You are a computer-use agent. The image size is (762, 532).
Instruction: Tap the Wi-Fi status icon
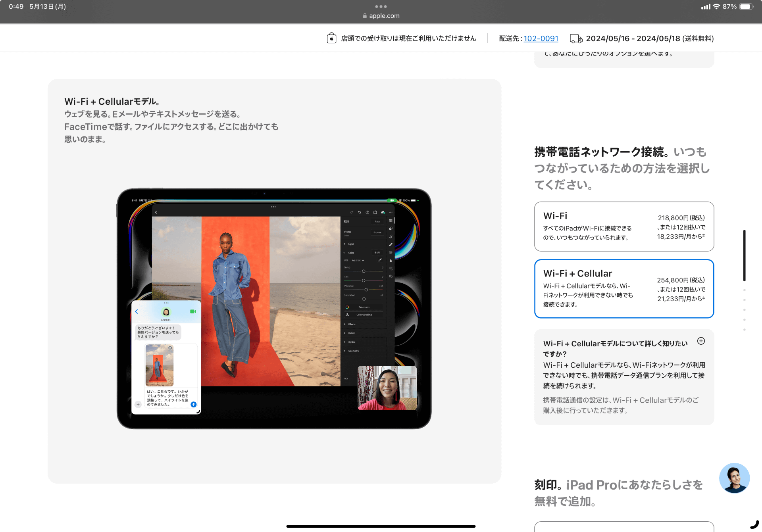[x=716, y=6]
